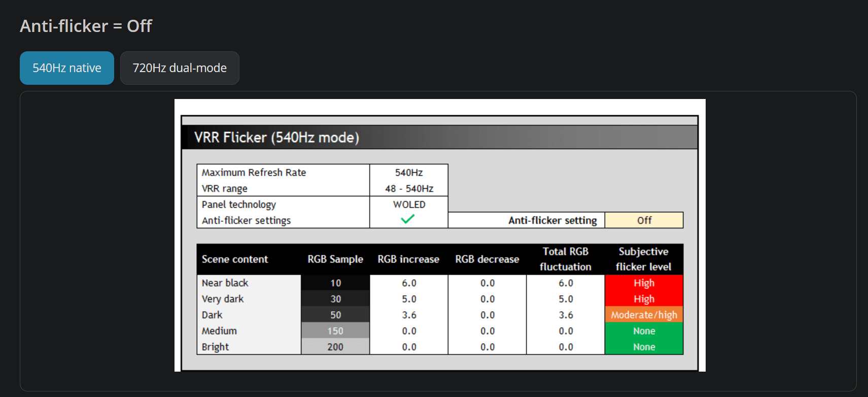The image size is (868, 397).
Task: Switch to the 720Hz dual-mode tab
Action: [180, 68]
